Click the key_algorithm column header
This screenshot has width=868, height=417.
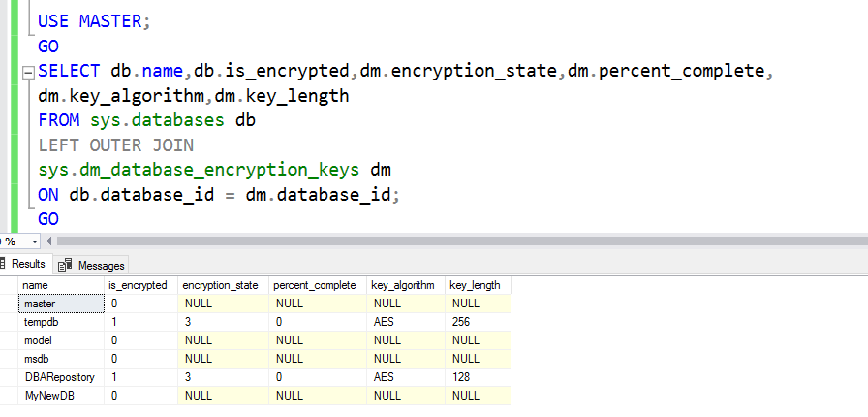(404, 285)
